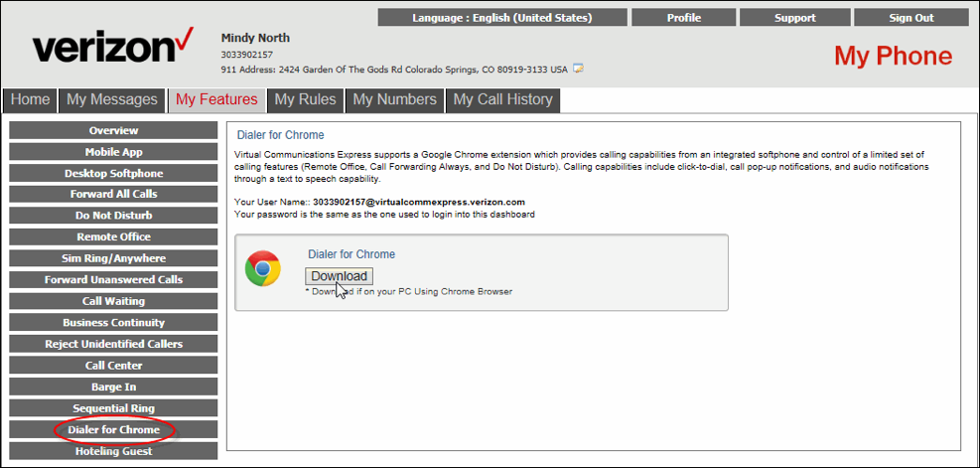
Task: Switch to the Home tab
Action: [30, 100]
